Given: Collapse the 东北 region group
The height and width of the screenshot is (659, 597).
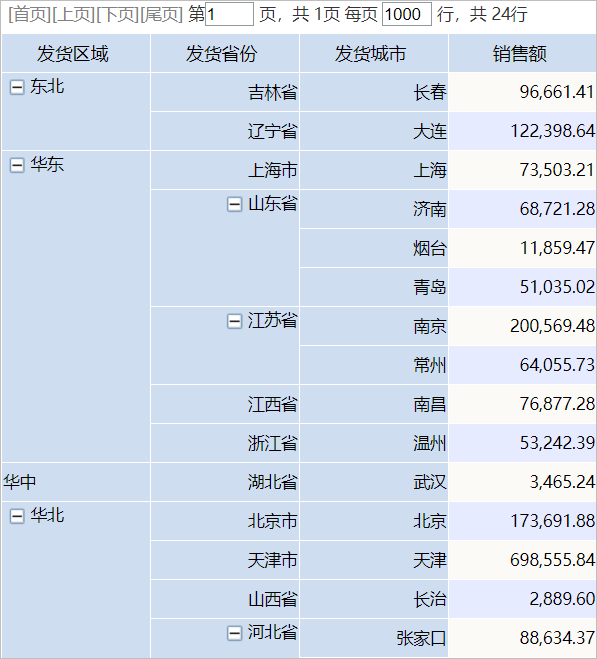Looking at the screenshot, I should [x=17, y=87].
